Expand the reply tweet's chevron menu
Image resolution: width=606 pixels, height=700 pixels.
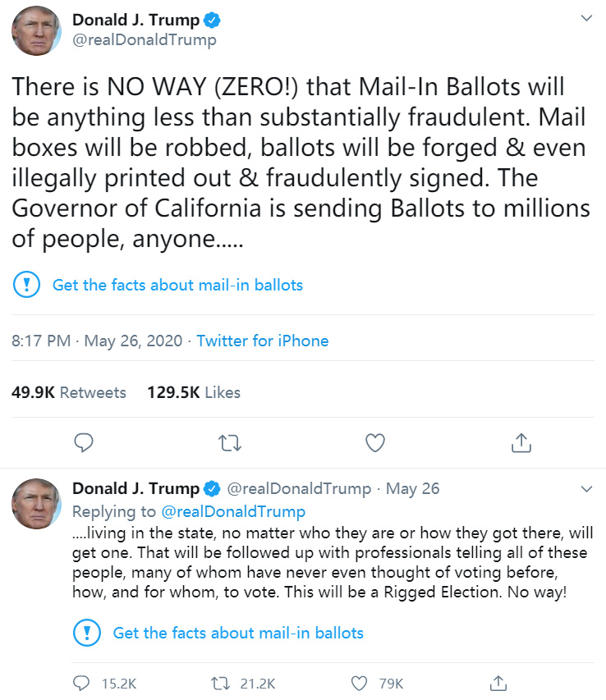click(x=586, y=489)
